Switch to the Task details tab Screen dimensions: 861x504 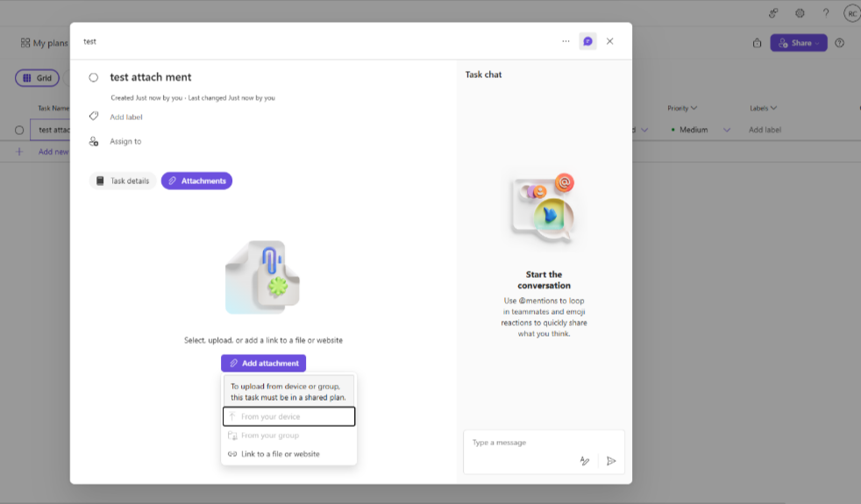tap(123, 181)
